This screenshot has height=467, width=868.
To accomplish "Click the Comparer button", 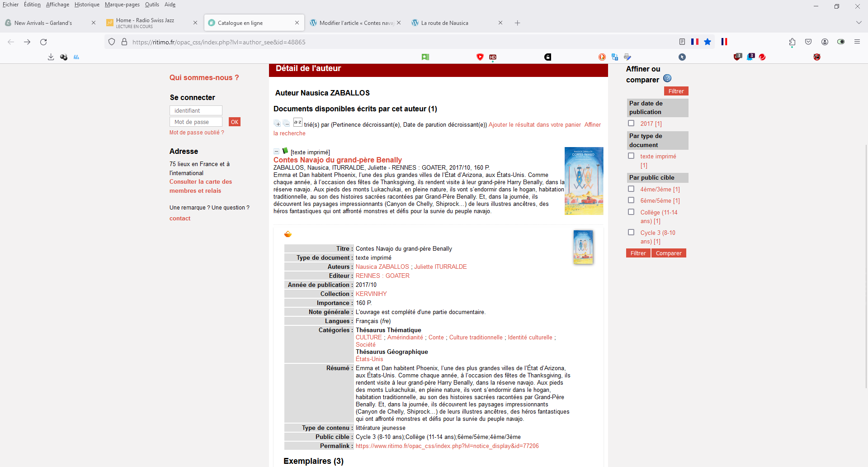I will pos(669,253).
